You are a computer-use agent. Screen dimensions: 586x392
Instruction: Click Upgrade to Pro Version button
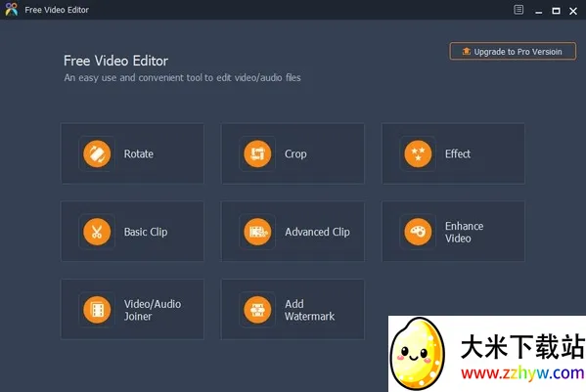(513, 51)
